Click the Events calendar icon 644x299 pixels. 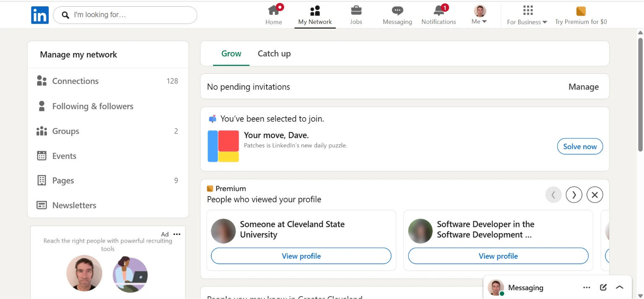[x=42, y=156]
